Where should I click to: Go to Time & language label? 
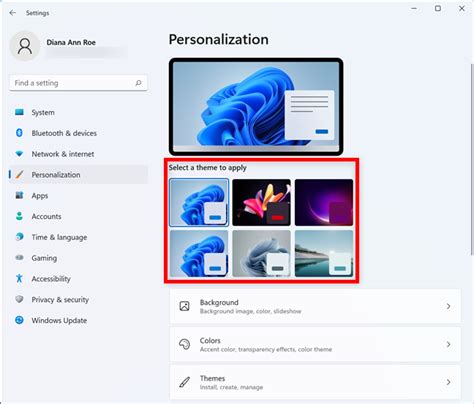click(x=59, y=237)
